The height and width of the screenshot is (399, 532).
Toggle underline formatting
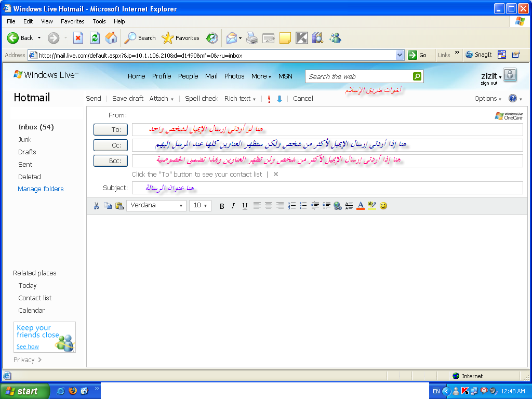[245, 206]
